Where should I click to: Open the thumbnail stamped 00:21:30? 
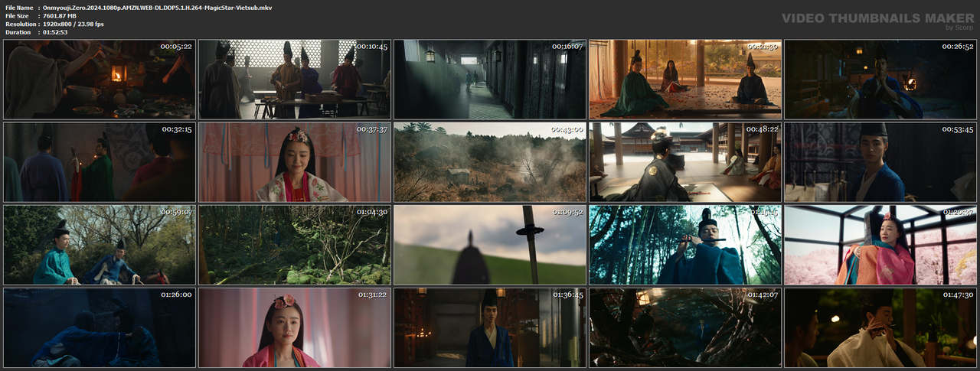point(685,80)
